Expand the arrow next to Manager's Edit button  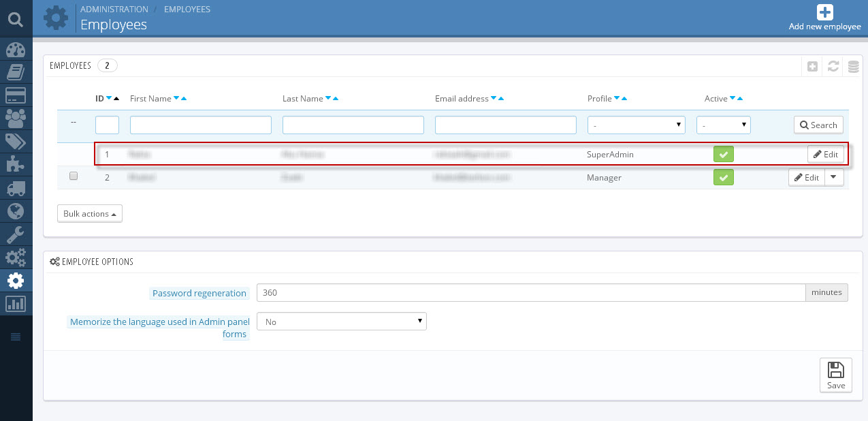[835, 178]
